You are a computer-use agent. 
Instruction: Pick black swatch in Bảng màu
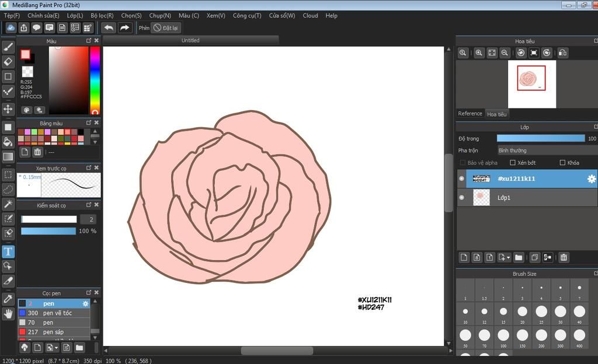coord(81,132)
